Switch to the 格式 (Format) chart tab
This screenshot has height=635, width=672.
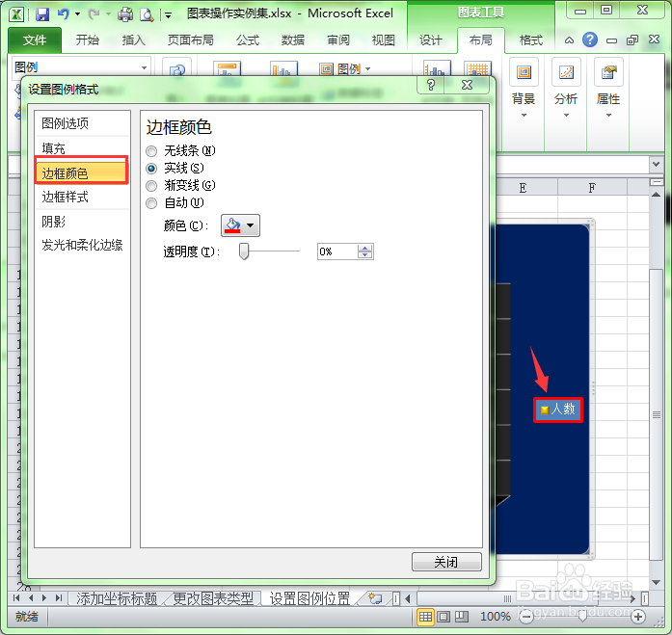pos(531,40)
